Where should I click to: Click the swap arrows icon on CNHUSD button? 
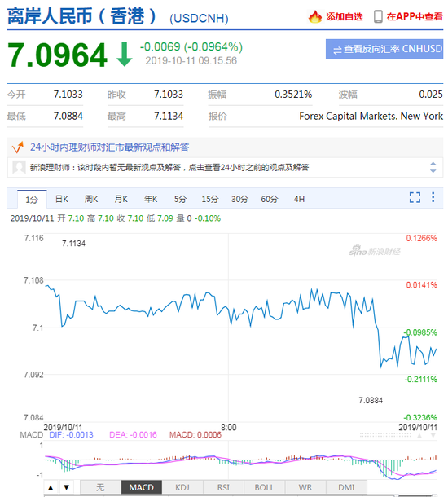pos(337,50)
